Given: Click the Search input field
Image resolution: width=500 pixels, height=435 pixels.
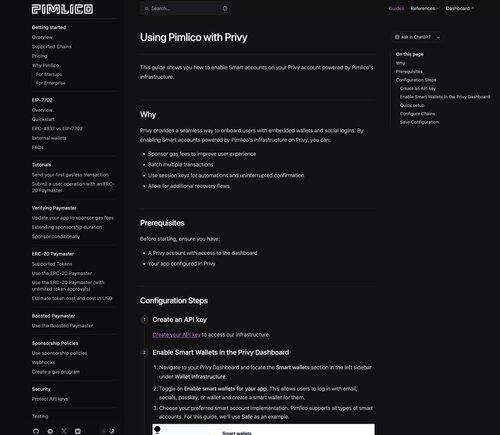Looking at the screenshot, I should pyautogui.click(x=185, y=9).
